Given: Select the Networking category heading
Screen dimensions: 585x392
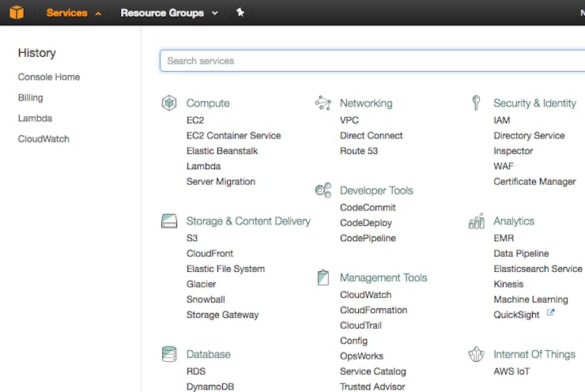Looking at the screenshot, I should click(366, 103).
